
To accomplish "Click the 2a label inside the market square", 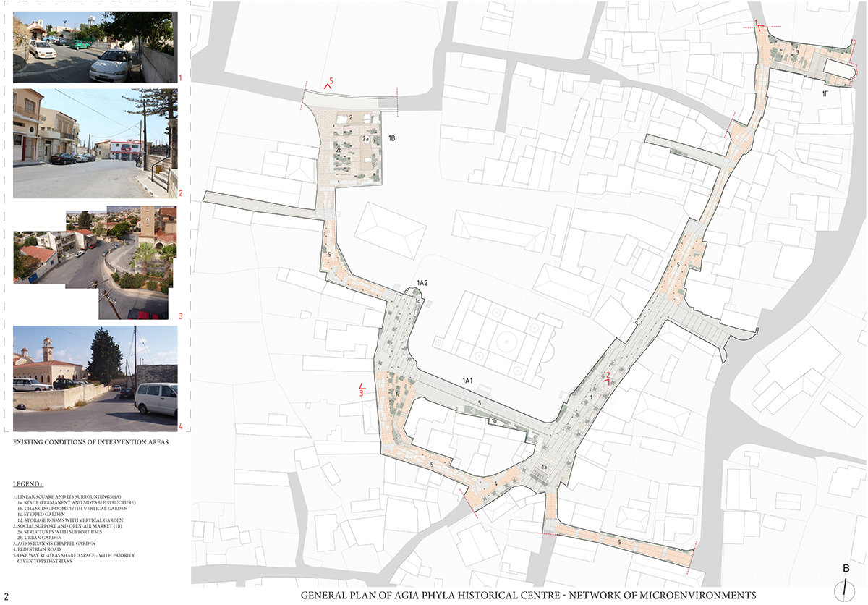I will click(367, 138).
